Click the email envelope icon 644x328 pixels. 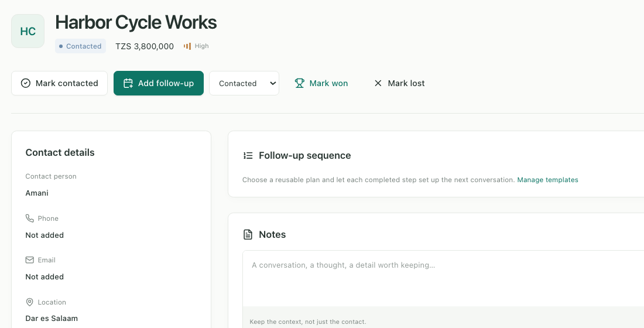coord(30,260)
